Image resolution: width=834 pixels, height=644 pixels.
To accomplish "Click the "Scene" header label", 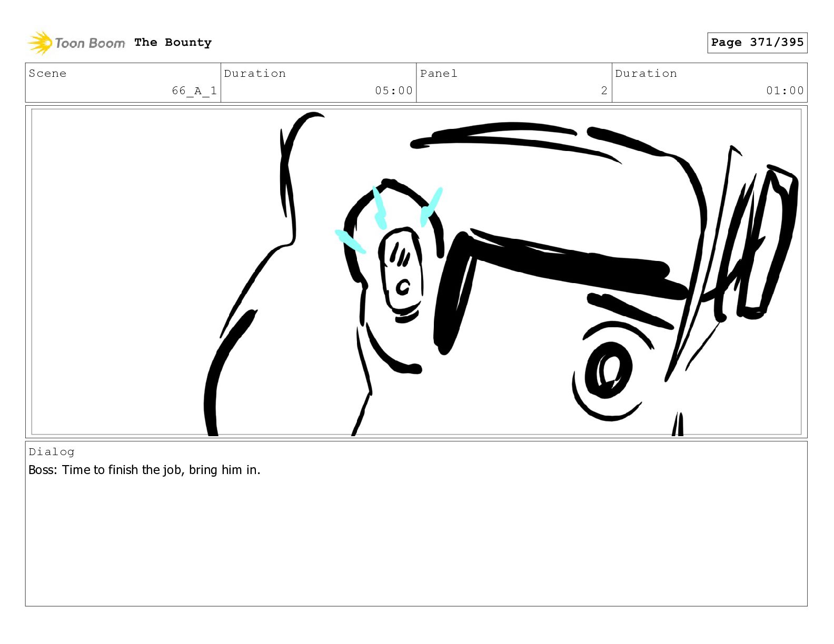I will [47, 74].
